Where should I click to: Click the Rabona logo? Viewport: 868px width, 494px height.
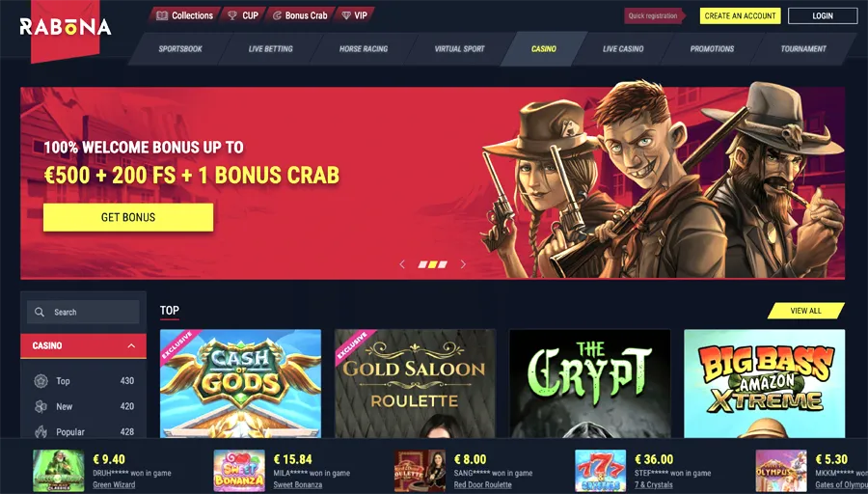[x=66, y=27]
